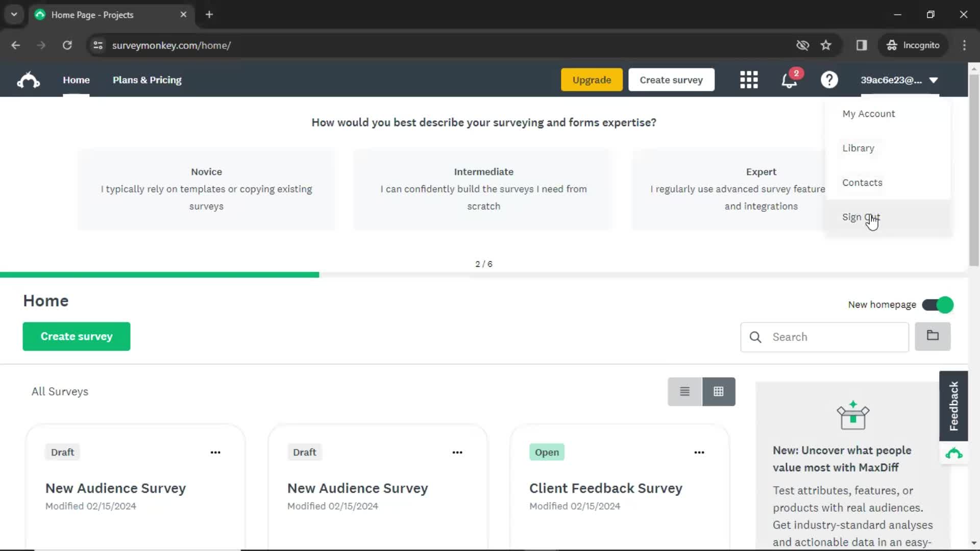Click the apps grid icon

[749, 80]
